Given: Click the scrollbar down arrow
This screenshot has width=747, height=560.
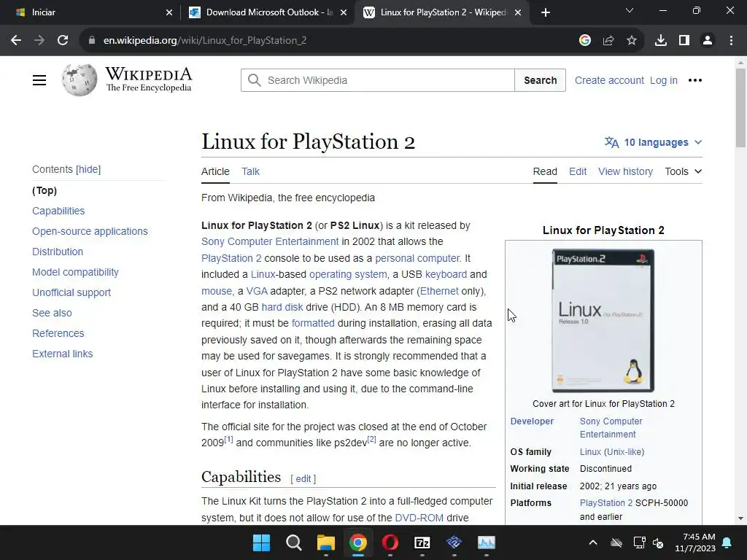Looking at the screenshot, I should pyautogui.click(x=740, y=518).
